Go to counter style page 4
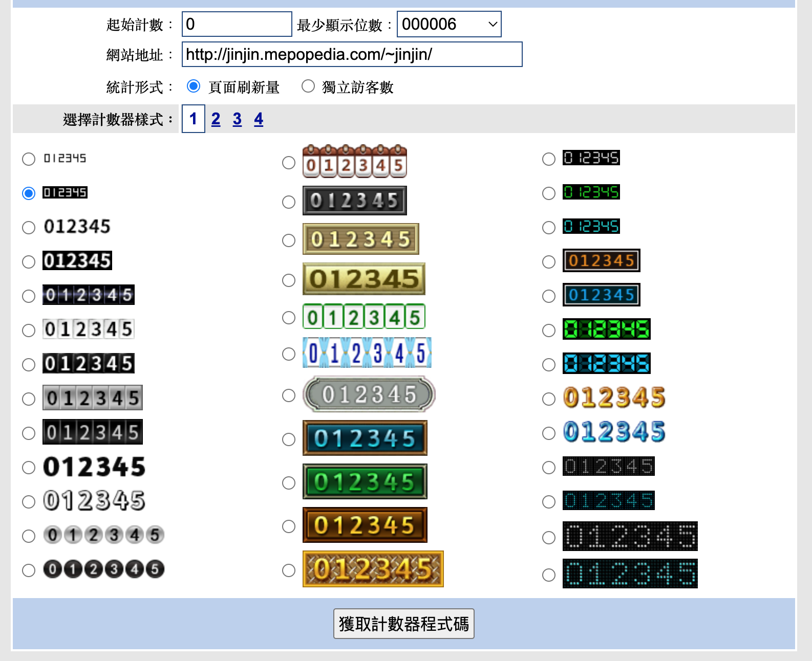Viewport: 812px width, 661px height. (x=259, y=119)
